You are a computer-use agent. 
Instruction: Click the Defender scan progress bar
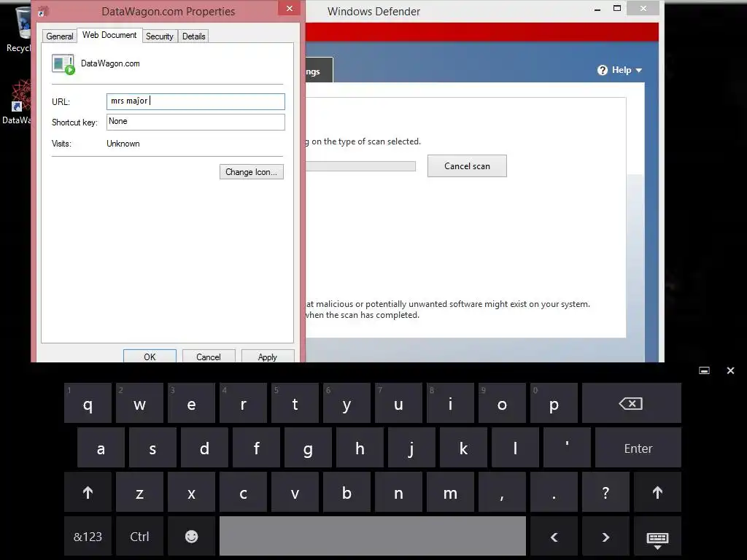360,166
